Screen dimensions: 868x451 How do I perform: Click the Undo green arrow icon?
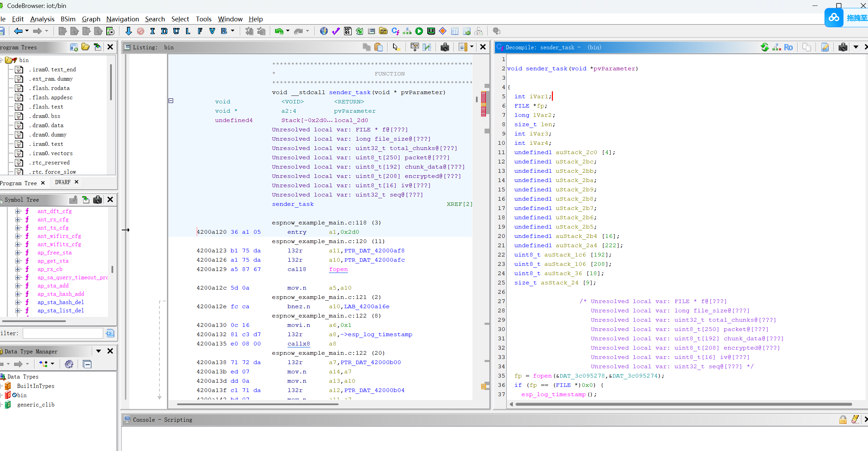click(x=279, y=31)
